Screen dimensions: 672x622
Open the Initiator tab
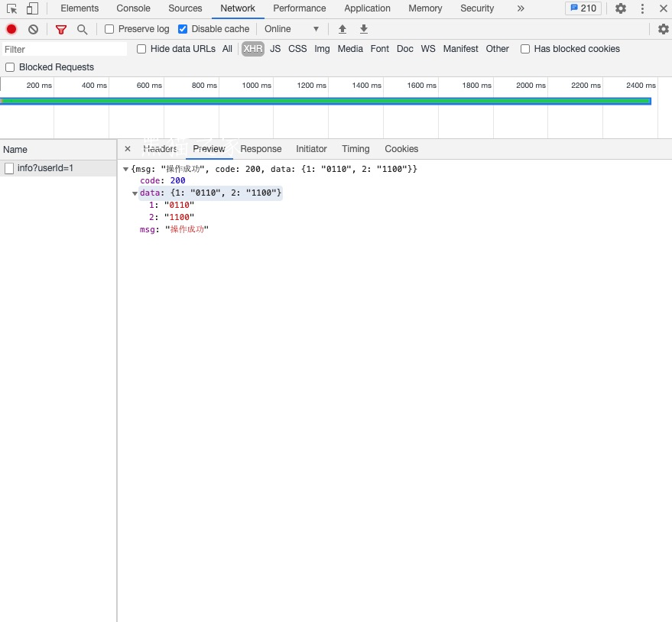click(x=311, y=149)
